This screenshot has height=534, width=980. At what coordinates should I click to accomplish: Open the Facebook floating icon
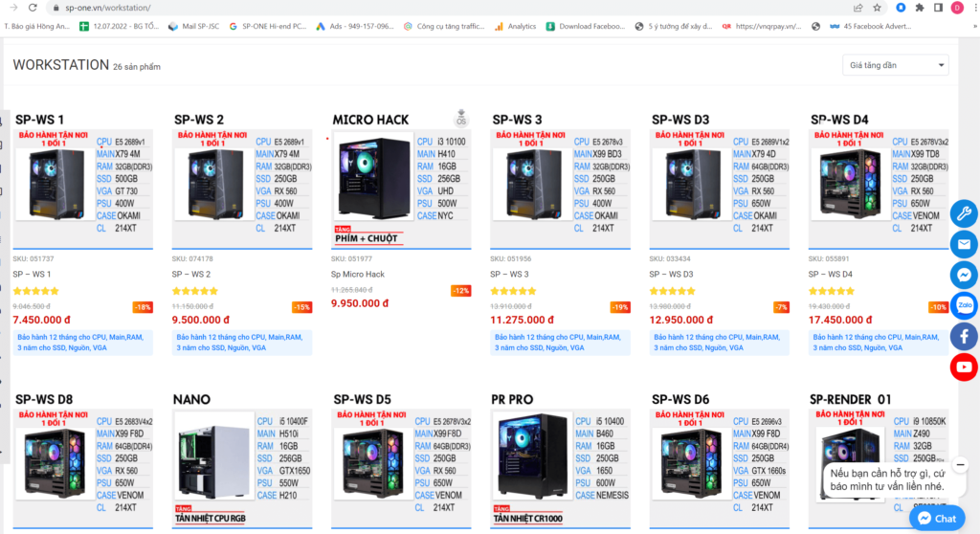click(x=964, y=337)
